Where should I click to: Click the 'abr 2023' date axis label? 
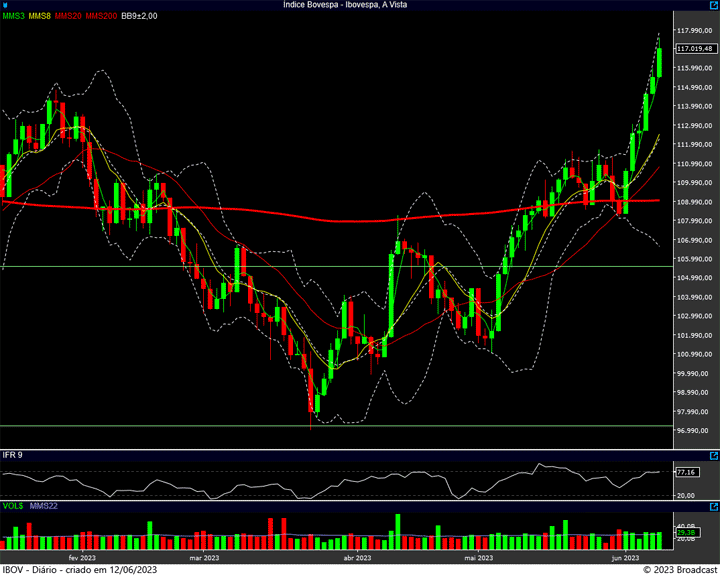coord(357,557)
